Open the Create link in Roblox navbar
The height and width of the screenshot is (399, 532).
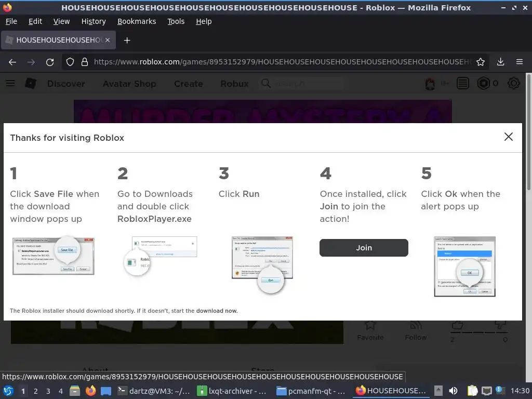(x=188, y=84)
